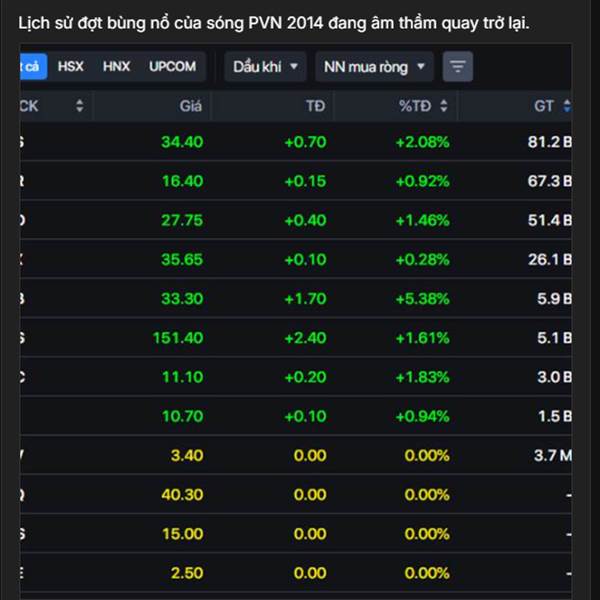Click the Giá column header

click(191, 106)
